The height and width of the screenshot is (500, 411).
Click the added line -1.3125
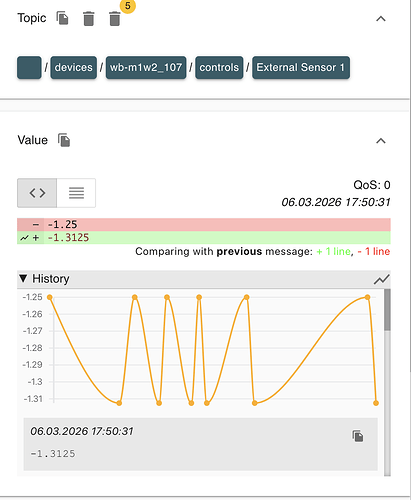[204, 238]
